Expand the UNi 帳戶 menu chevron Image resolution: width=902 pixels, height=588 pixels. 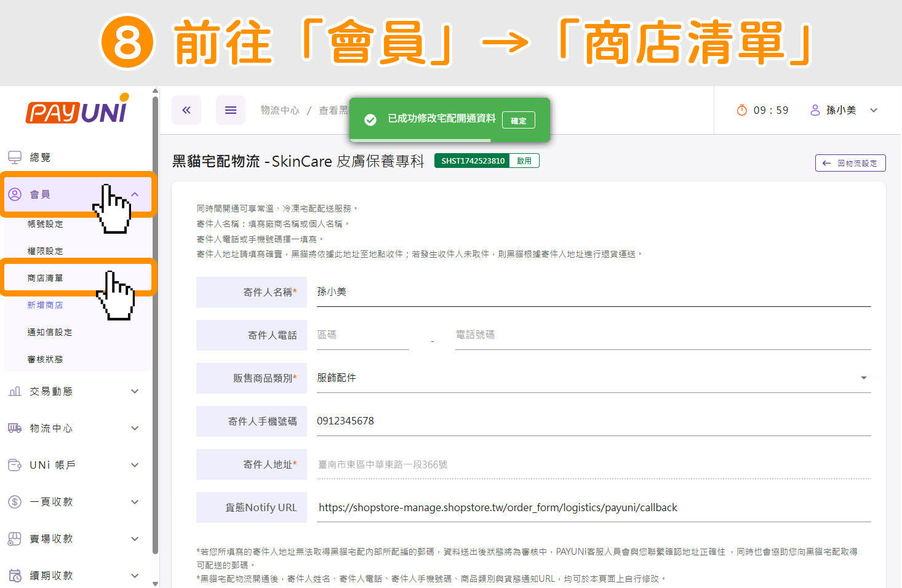(135, 465)
